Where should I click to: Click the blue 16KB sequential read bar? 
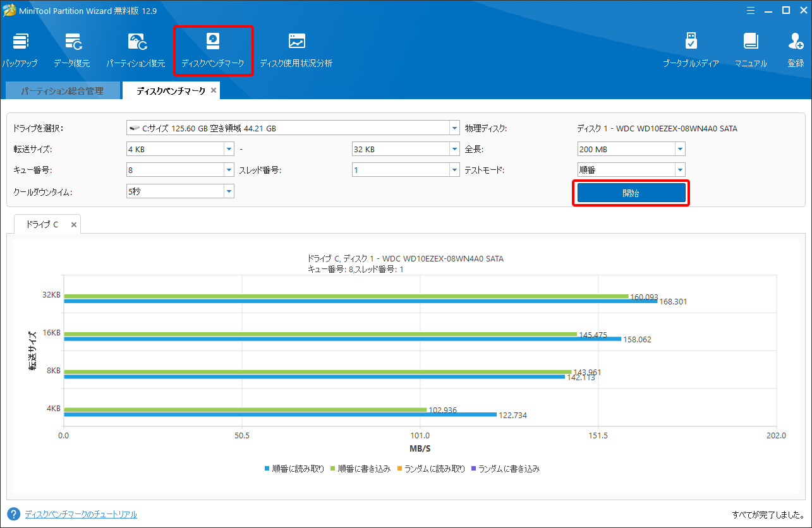click(342, 339)
